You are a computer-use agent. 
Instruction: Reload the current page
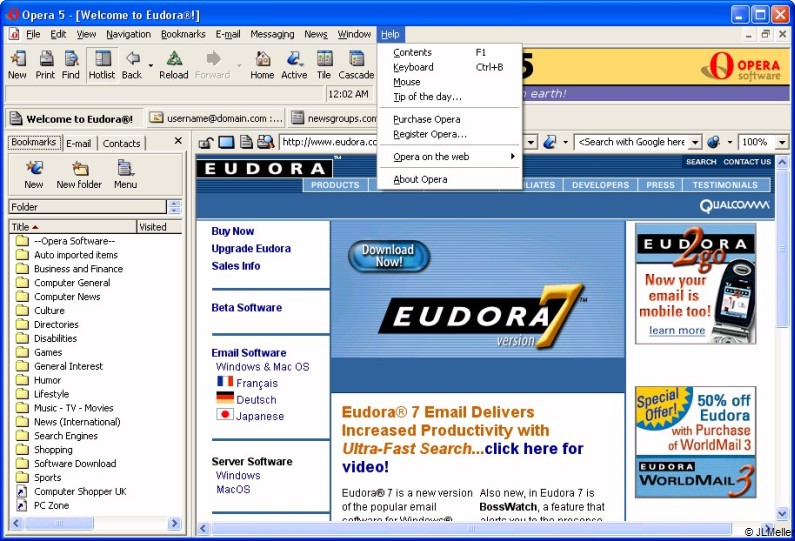click(174, 65)
